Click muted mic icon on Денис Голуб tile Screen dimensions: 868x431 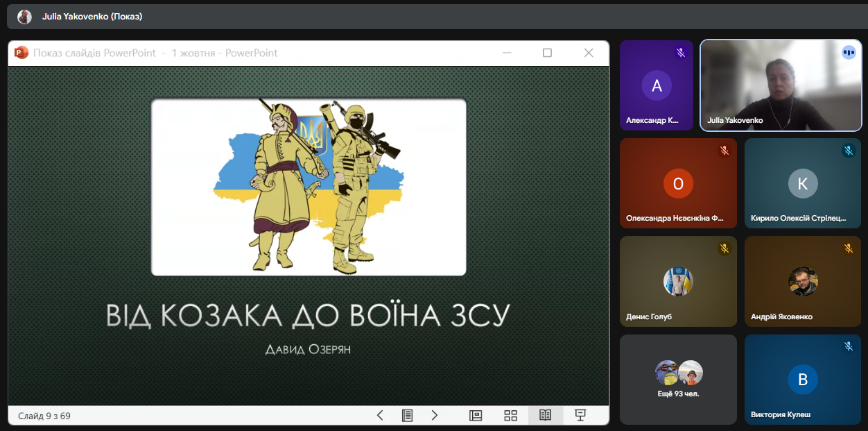coord(724,248)
